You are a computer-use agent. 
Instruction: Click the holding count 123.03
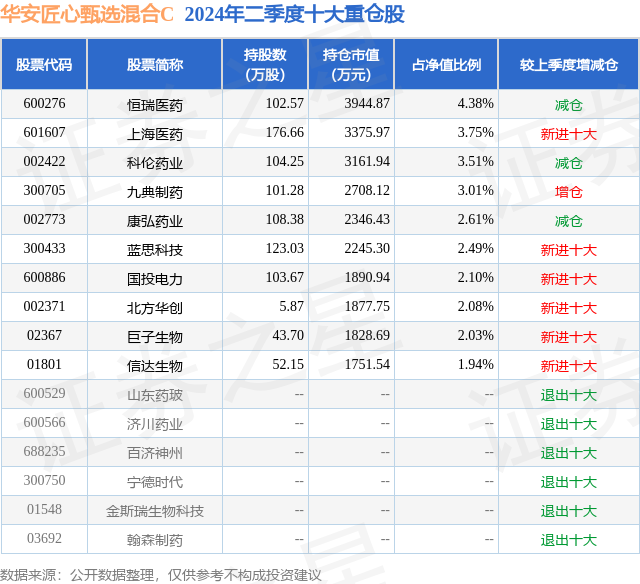pyautogui.click(x=285, y=249)
